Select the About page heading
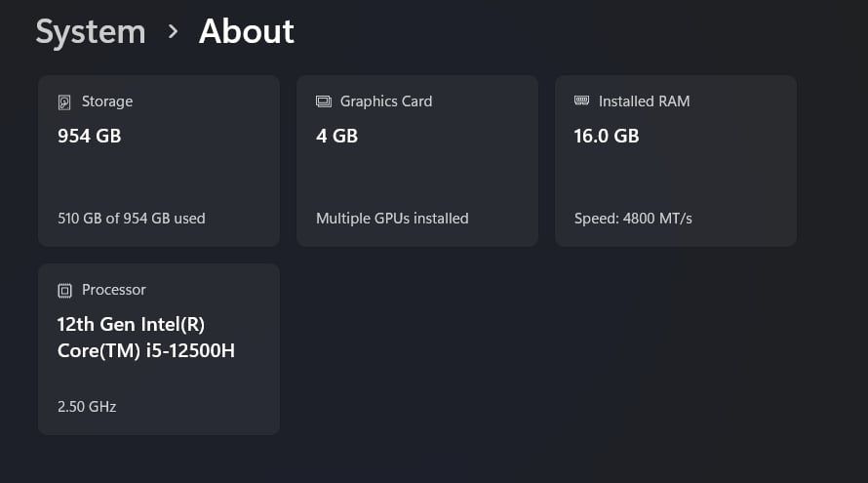 click(x=246, y=32)
